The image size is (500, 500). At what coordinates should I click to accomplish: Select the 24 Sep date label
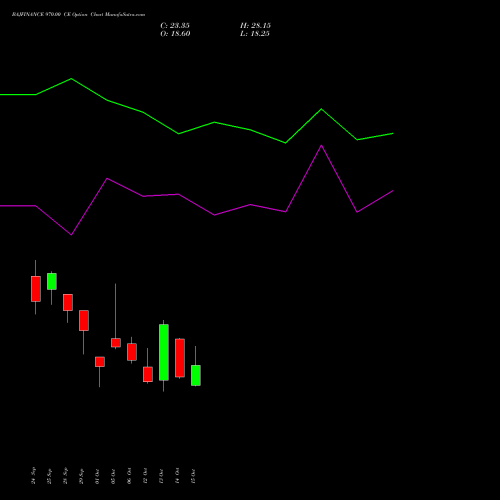[33, 476]
